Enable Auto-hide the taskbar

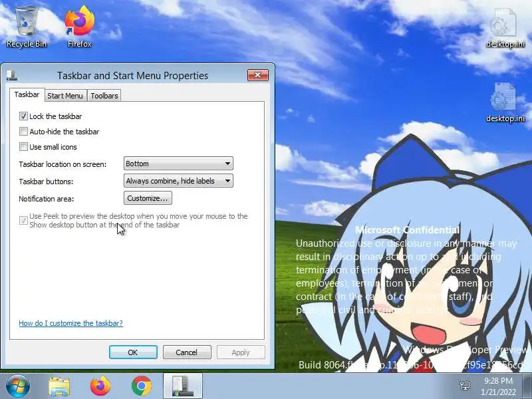click(23, 131)
